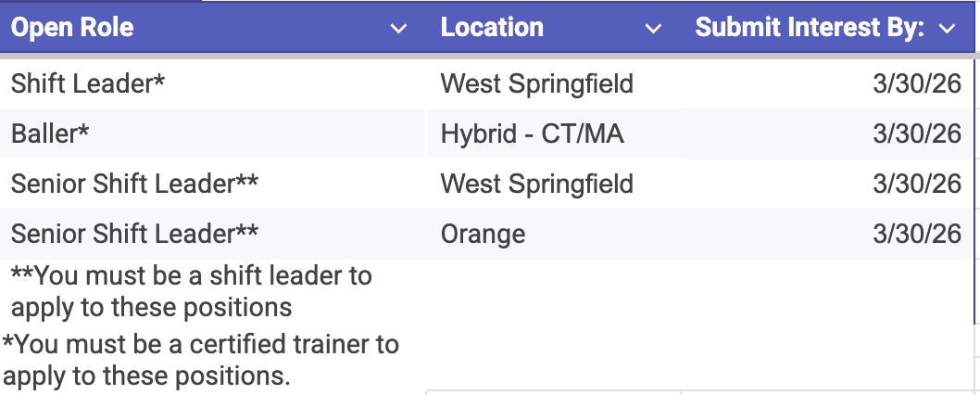The width and height of the screenshot is (980, 395).
Task: Select Senior Shift Leader** in Orange row
Action: coord(134,234)
